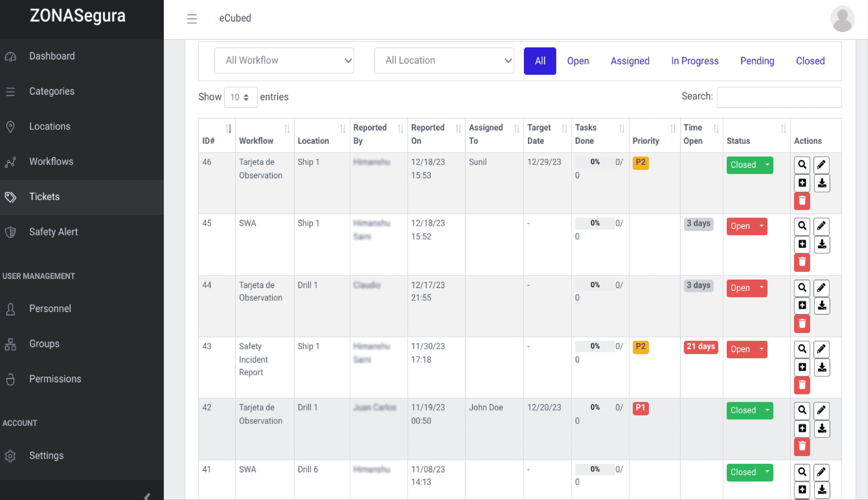868x500 pixels.
Task: Sort table by Priority column
Action: coord(654,135)
